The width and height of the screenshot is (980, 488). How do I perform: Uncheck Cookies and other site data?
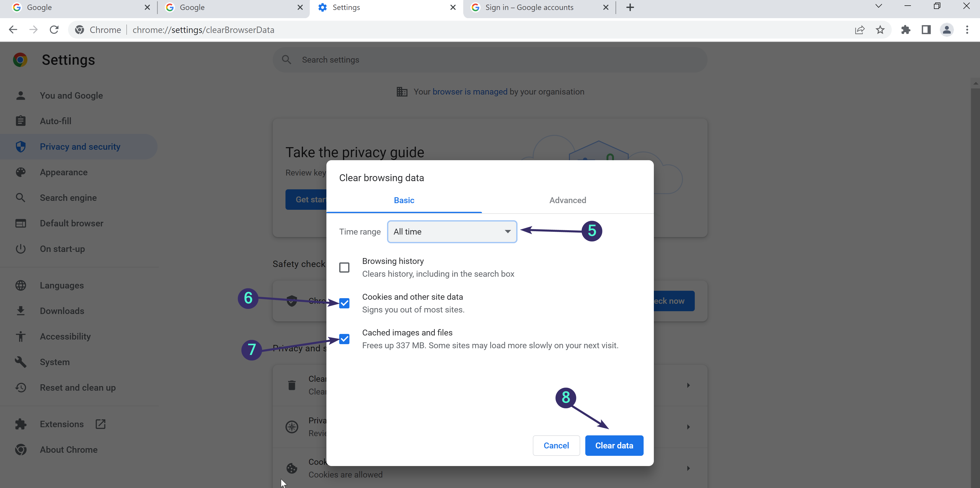point(344,303)
